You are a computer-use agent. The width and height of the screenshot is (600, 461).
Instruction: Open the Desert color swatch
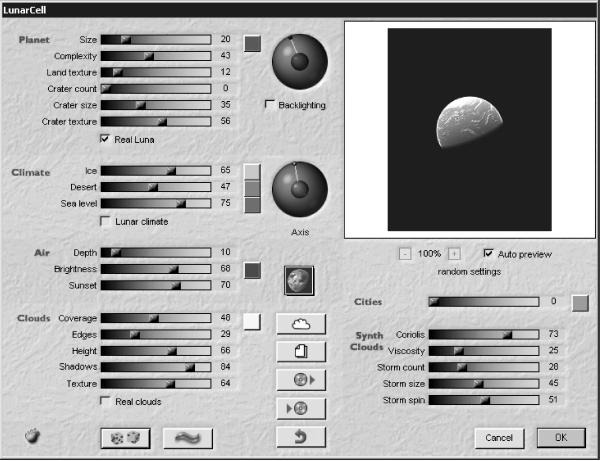252,188
